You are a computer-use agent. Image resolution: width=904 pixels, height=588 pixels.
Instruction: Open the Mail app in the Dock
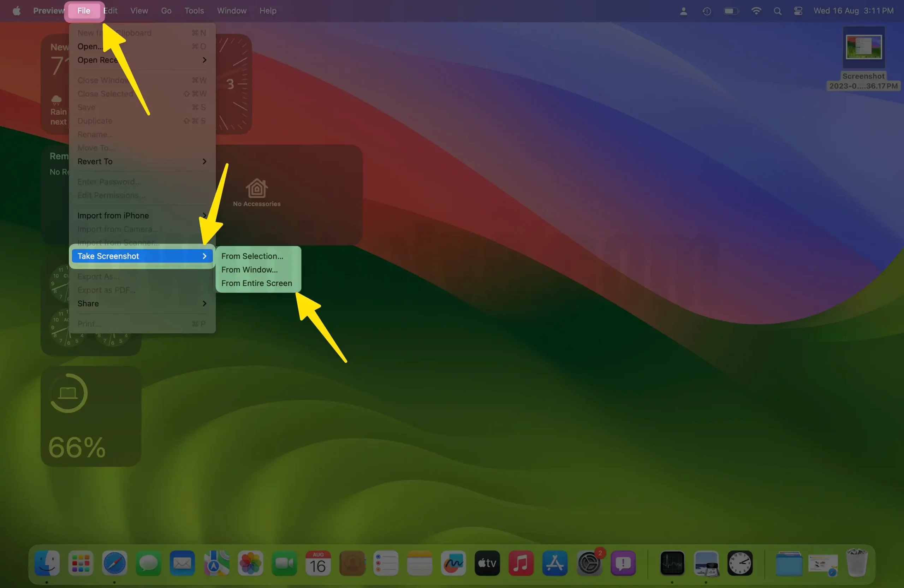coord(182,563)
